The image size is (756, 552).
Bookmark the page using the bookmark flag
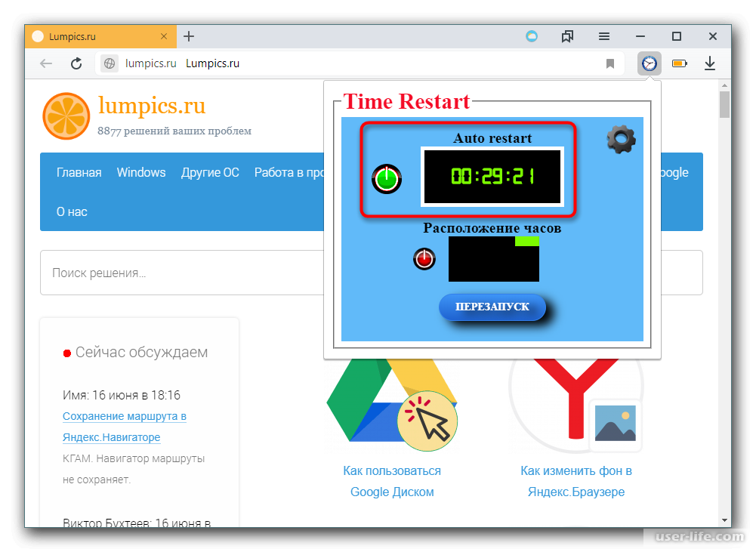(610, 63)
